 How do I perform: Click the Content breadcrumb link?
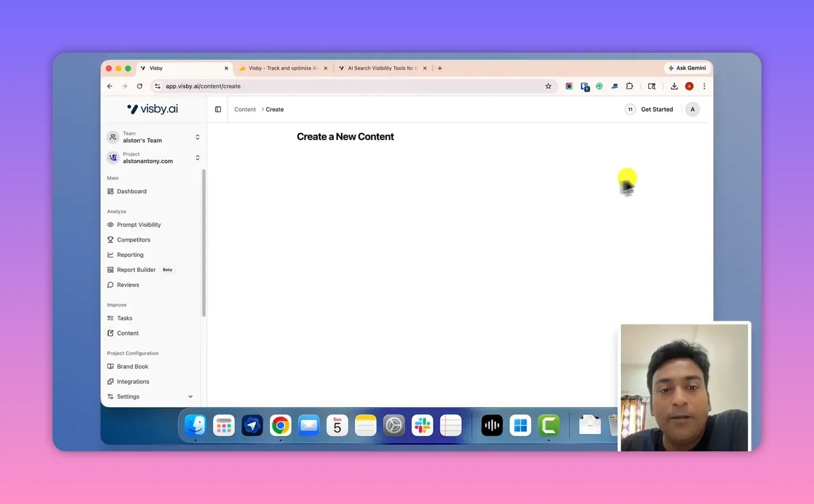tap(245, 110)
